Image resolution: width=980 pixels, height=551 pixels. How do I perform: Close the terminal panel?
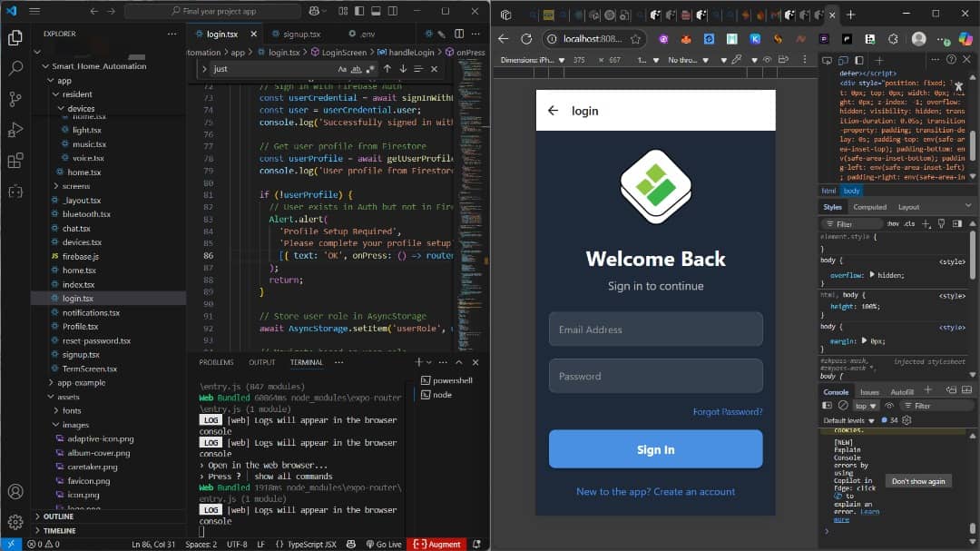tap(475, 362)
